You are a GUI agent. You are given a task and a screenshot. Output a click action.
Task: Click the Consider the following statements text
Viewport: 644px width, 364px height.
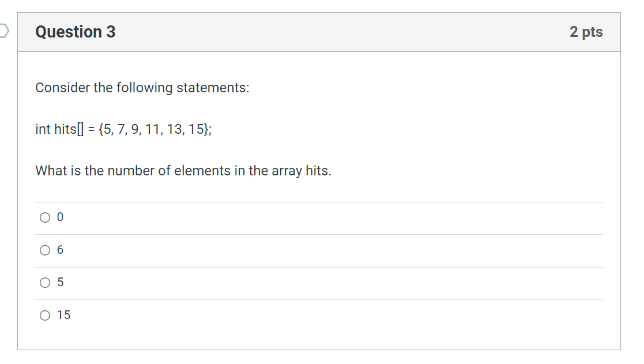click(142, 88)
